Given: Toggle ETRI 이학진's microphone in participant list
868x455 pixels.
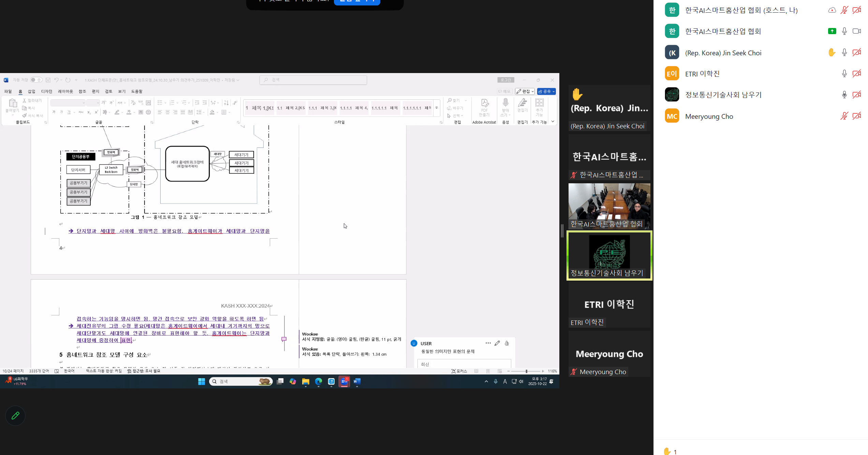Looking at the screenshot, I should click(x=844, y=74).
